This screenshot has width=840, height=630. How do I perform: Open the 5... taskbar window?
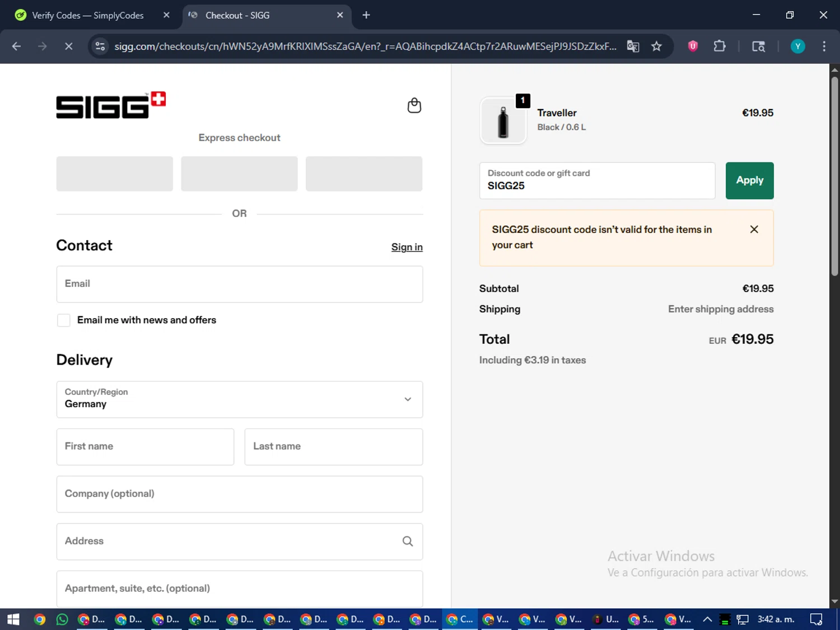(642, 619)
